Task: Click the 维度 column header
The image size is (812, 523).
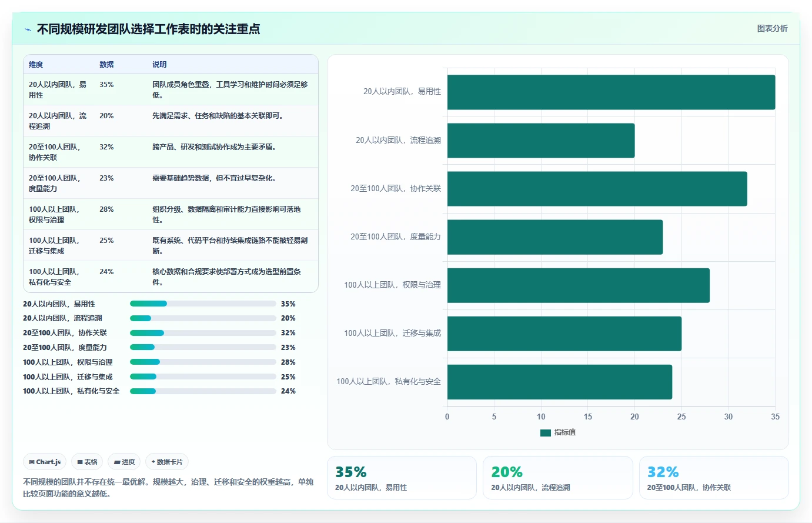Action: pos(36,65)
